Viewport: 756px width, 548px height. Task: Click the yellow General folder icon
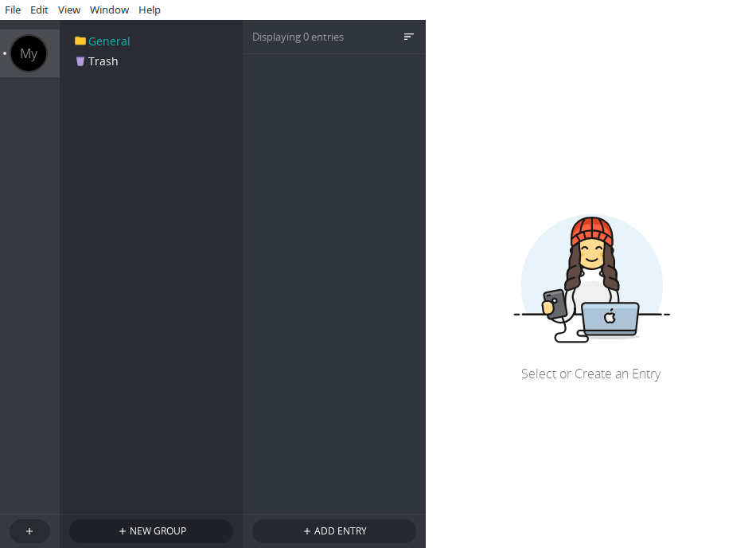80,41
